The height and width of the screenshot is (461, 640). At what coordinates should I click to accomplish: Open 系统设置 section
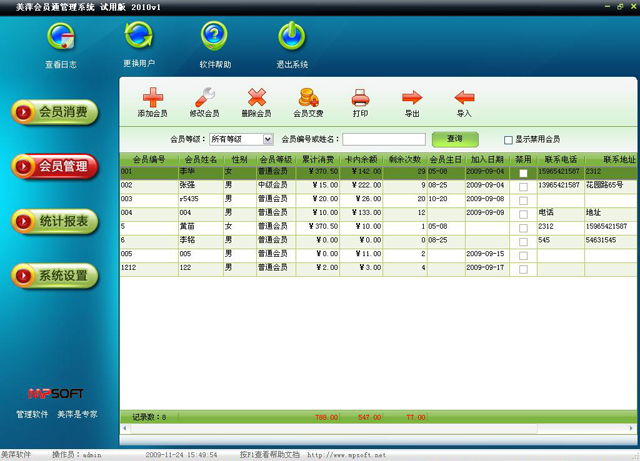[x=55, y=275]
